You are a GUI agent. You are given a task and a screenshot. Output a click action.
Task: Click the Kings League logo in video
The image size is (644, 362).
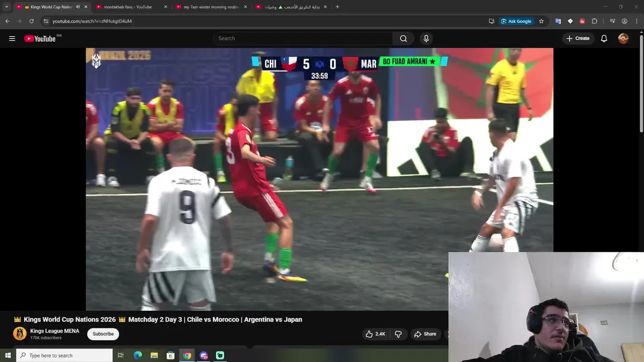[96, 61]
